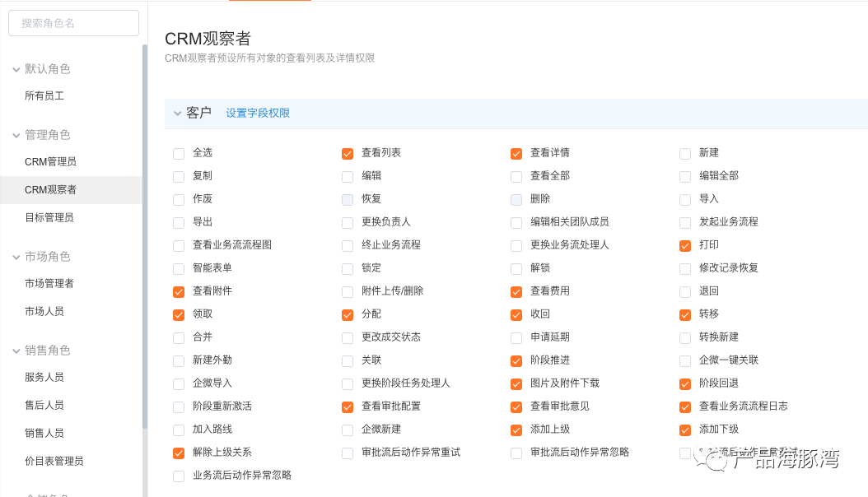This screenshot has height=497, width=868.
Task: Click the role list vertical scrollbar
Action: (x=145, y=237)
